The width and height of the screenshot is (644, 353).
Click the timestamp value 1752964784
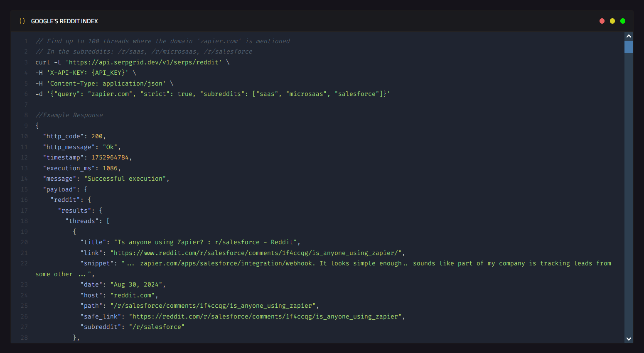coord(110,157)
